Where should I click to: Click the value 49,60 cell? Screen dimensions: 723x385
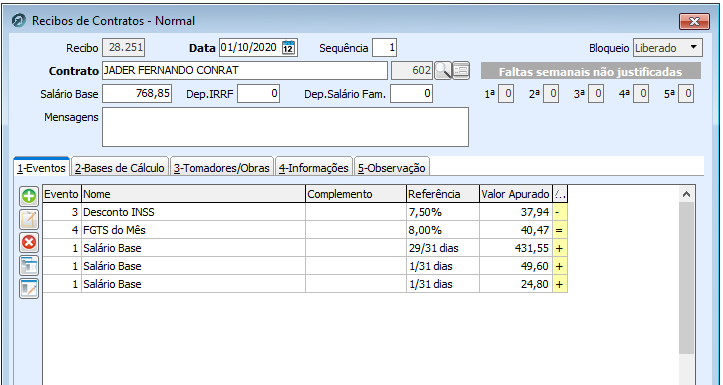(x=516, y=266)
